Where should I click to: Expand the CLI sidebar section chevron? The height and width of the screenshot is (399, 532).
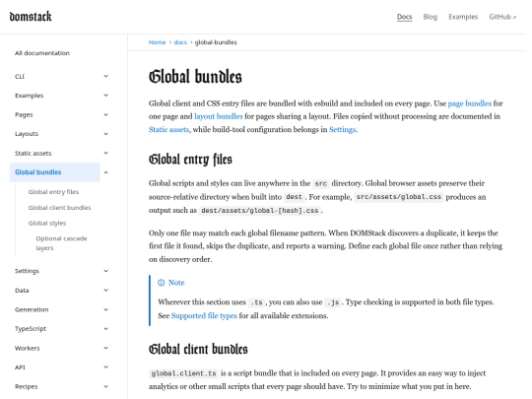pyautogui.click(x=105, y=76)
